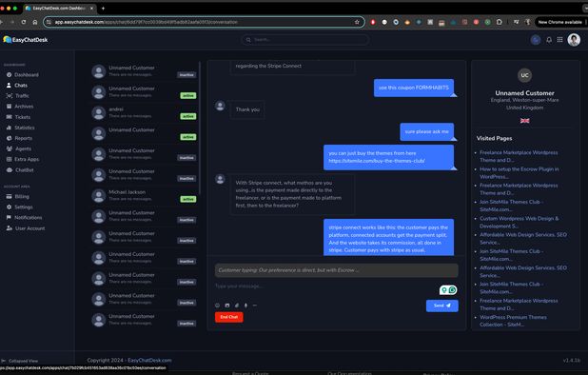Click the paperclip attachment icon
Image resolution: width=588 pixels, height=375 pixels.
[237, 306]
